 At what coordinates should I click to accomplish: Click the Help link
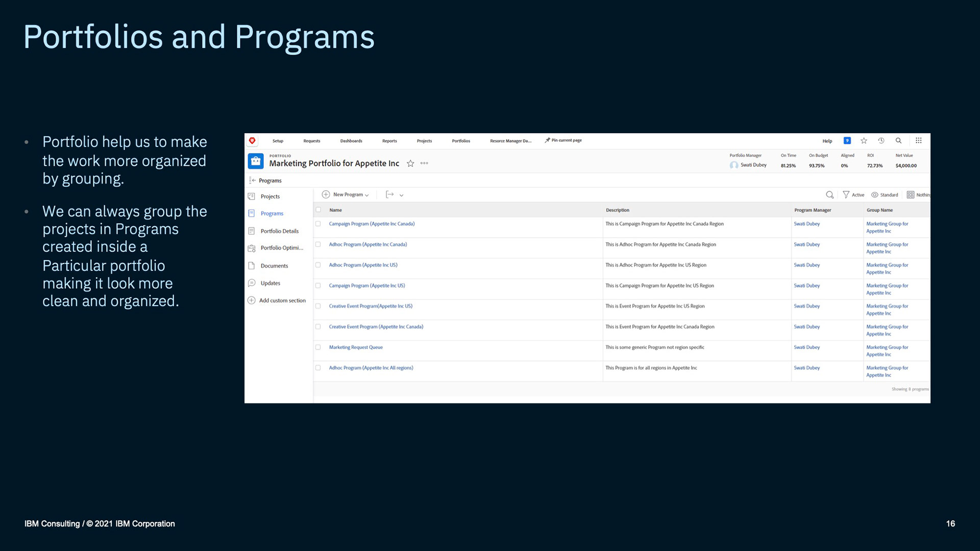827,141
